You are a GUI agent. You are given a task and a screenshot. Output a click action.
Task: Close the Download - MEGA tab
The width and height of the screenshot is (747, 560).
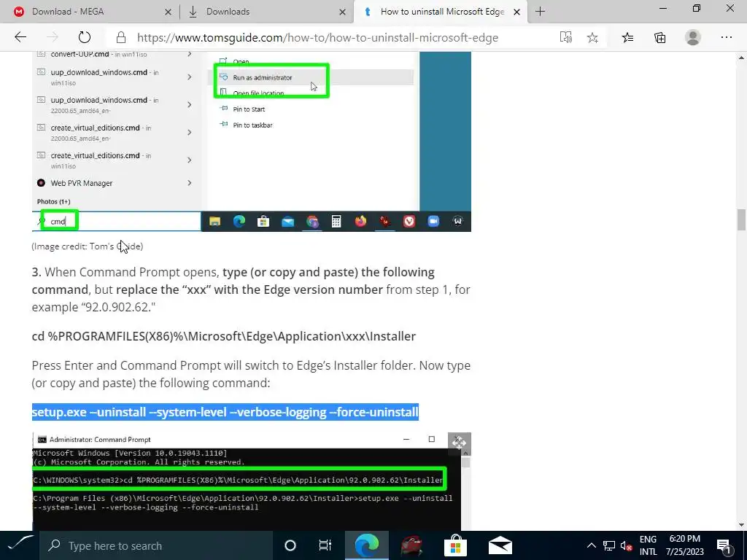click(x=168, y=12)
